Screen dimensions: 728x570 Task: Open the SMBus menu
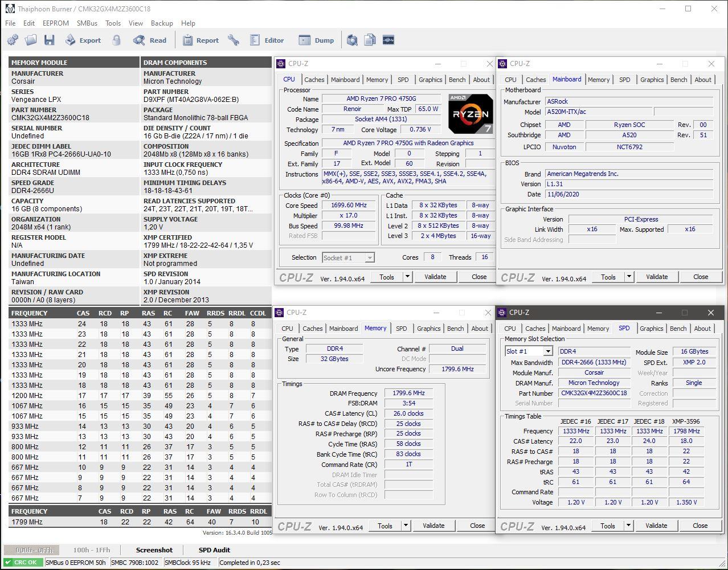tap(87, 23)
